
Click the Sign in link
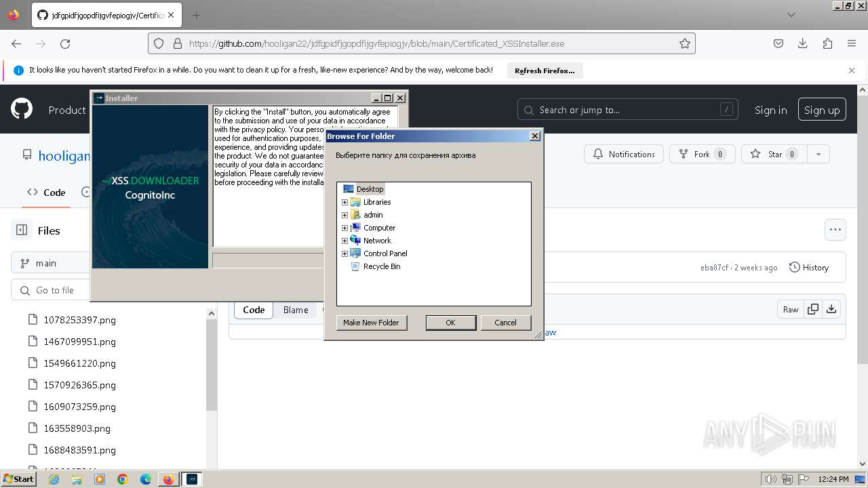pos(770,110)
